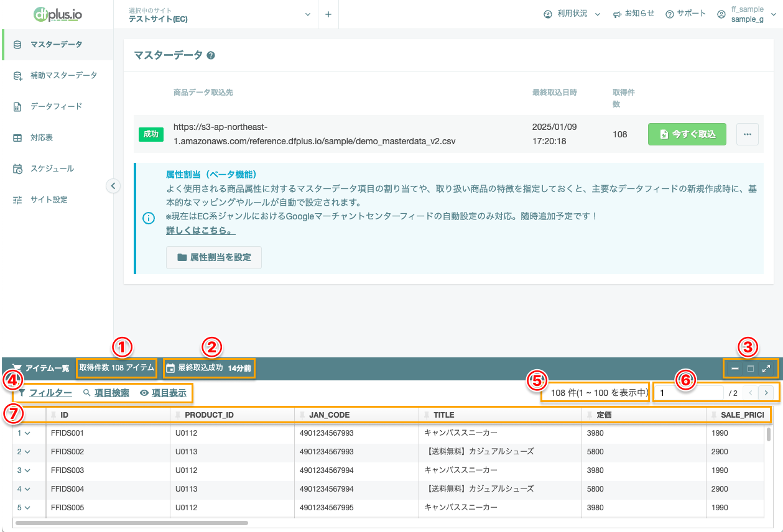Minimize the アイテム一覧 panel

(x=735, y=369)
